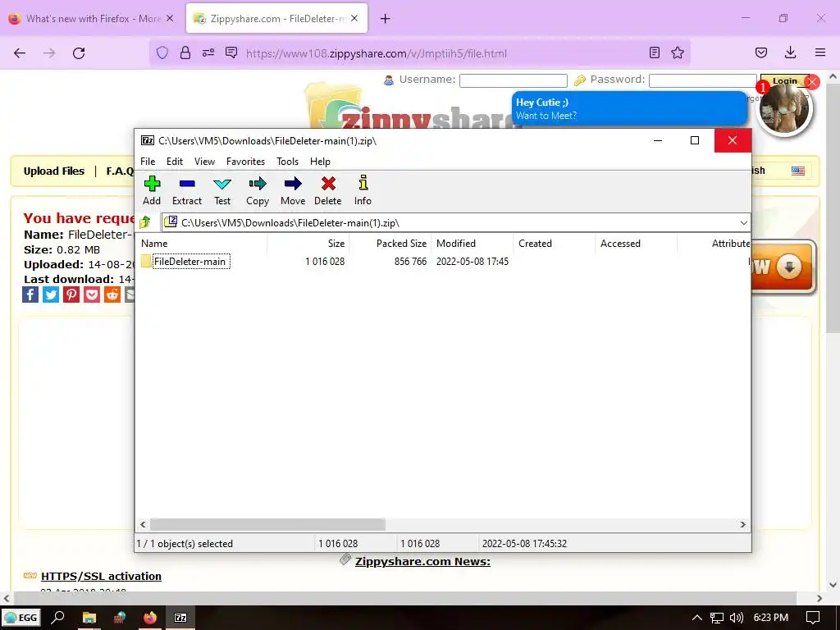Click the 7-Zip taskbar icon
This screenshot has width=840, height=630.
tap(181, 618)
